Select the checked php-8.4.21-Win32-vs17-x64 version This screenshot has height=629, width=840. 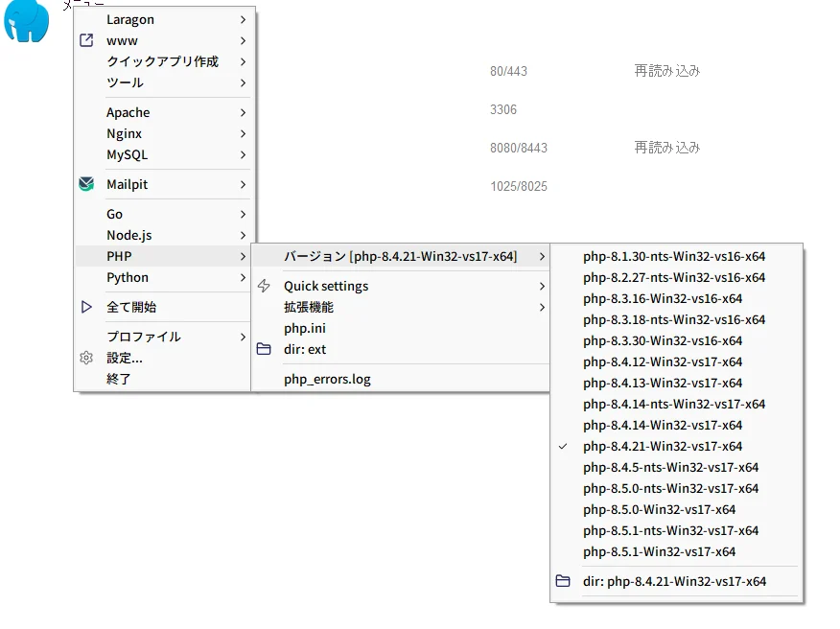coord(676,446)
